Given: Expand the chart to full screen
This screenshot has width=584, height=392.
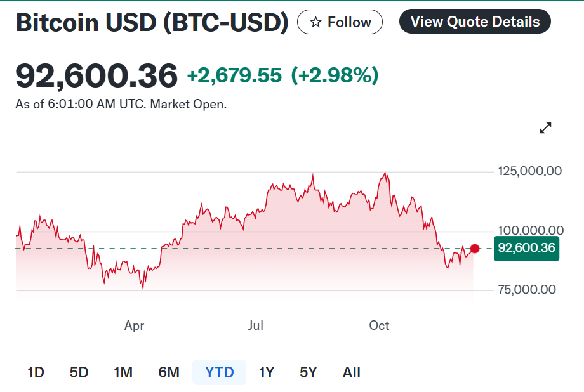Looking at the screenshot, I should point(545,128).
